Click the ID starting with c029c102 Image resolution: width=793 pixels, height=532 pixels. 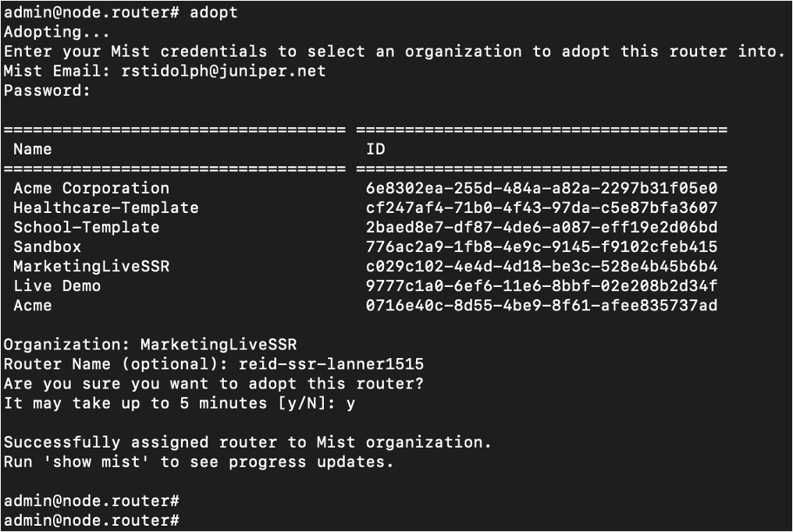(541, 266)
